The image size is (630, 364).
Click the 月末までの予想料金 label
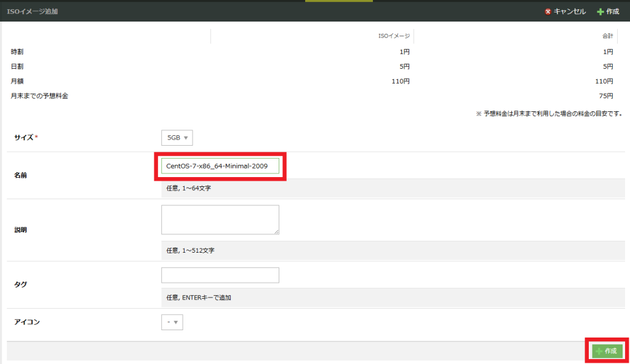coord(39,96)
